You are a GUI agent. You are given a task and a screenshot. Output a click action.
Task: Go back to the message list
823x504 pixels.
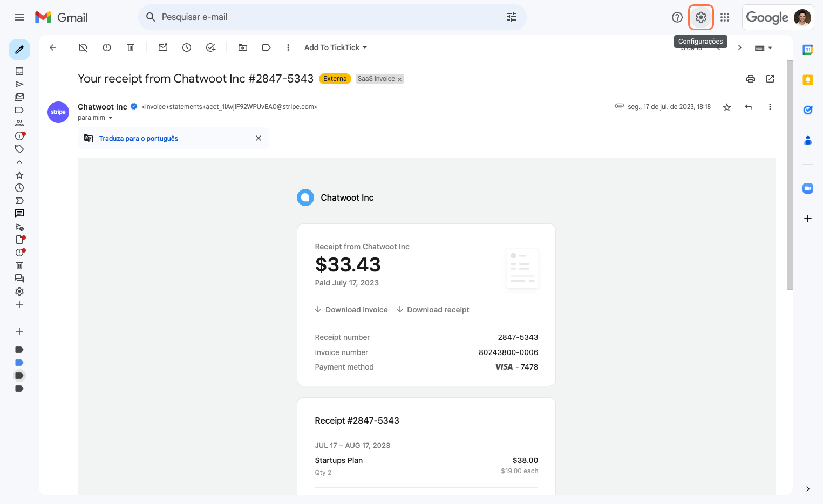(53, 47)
